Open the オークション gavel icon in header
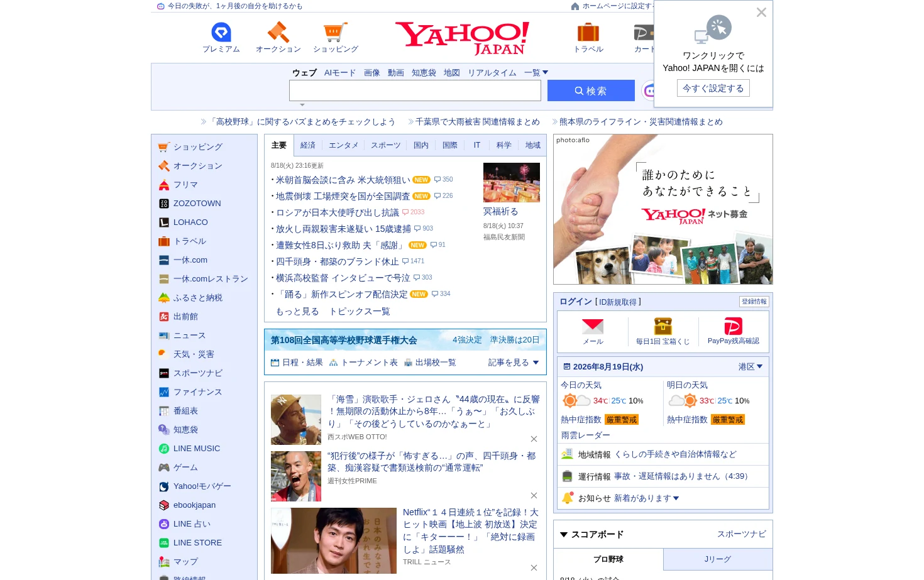The width and height of the screenshot is (924, 580). coord(278,32)
